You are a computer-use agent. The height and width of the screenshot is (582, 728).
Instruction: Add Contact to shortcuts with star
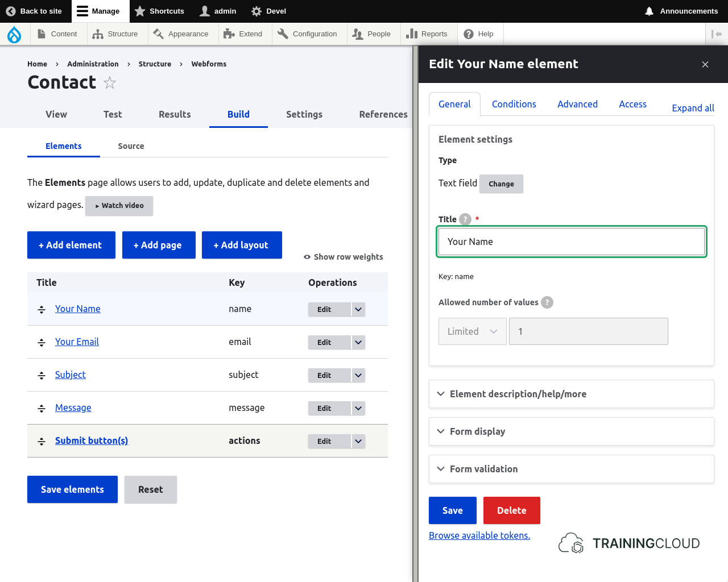pyautogui.click(x=110, y=83)
